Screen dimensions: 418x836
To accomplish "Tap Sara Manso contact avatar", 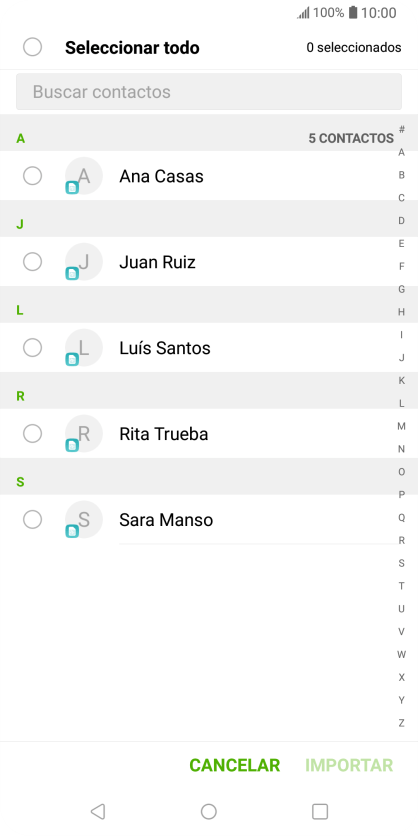I will pos(84,519).
